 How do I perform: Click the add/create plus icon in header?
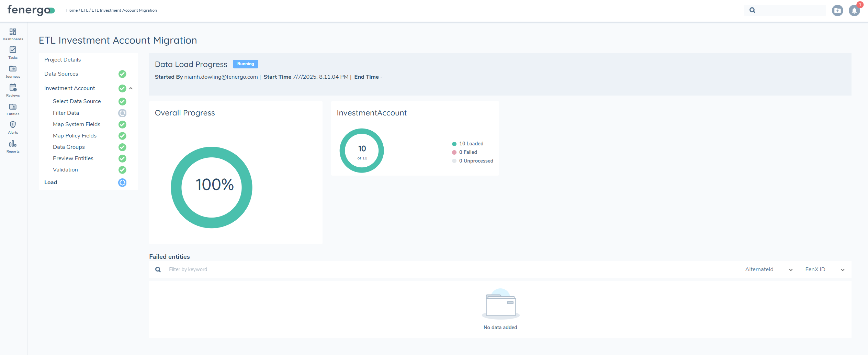[837, 10]
